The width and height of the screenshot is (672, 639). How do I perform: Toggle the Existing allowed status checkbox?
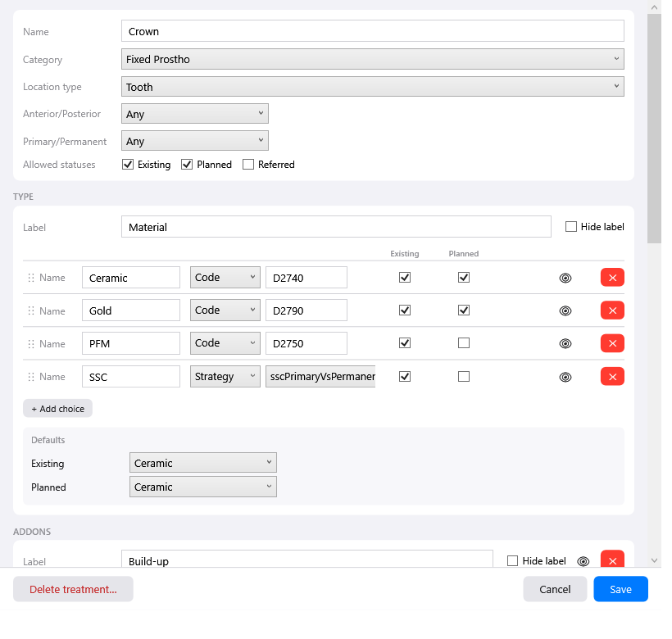point(128,165)
